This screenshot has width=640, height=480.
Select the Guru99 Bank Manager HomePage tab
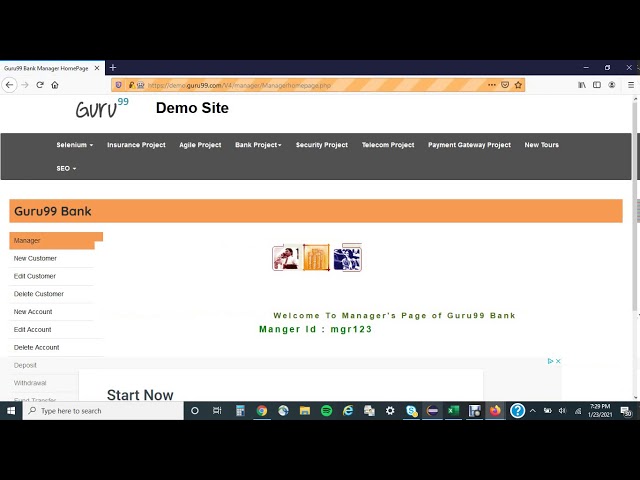tap(52, 68)
